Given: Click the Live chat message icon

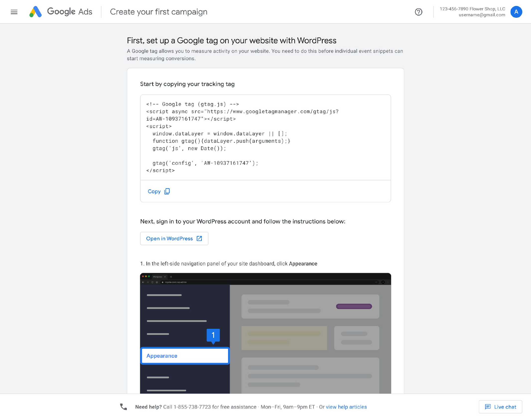Looking at the screenshot, I should pyautogui.click(x=488, y=407).
